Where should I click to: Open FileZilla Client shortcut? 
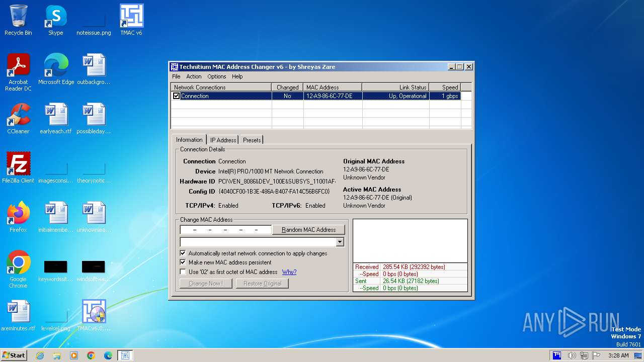pos(18,168)
